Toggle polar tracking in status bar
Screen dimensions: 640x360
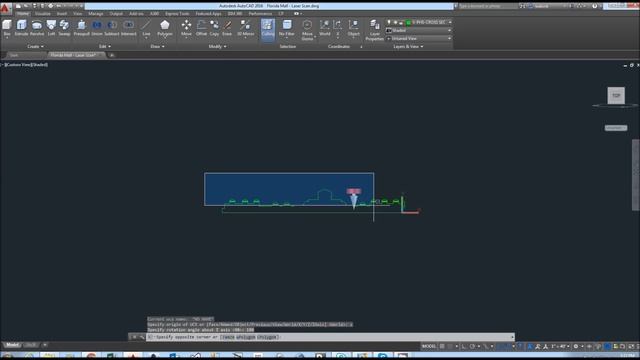click(x=472, y=346)
